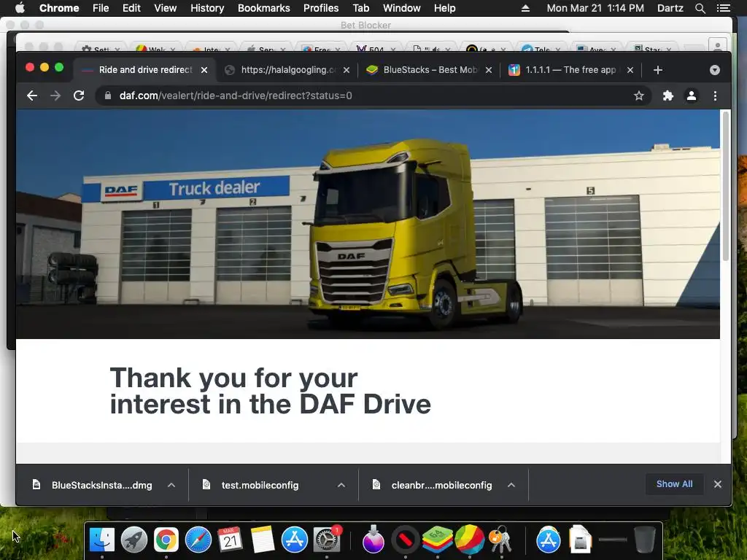This screenshot has height=560, width=747.
Task: Open the App Store icon next to Notes
Action: coord(295,540)
